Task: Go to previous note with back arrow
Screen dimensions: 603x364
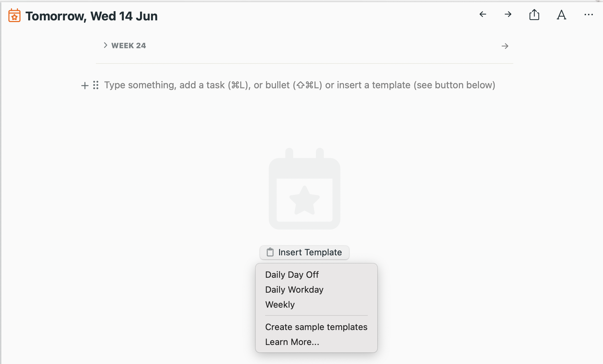Action: 483,14
